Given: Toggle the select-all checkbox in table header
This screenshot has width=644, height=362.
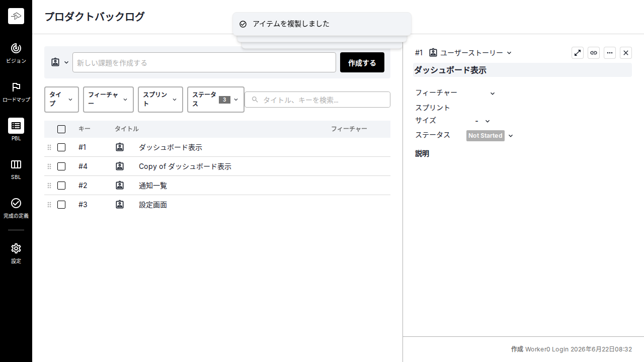Looking at the screenshot, I should (61, 129).
